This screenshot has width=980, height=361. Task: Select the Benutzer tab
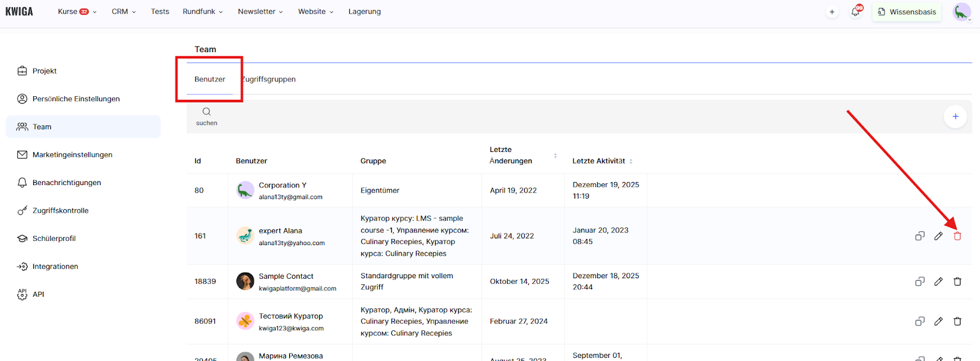coord(209,79)
